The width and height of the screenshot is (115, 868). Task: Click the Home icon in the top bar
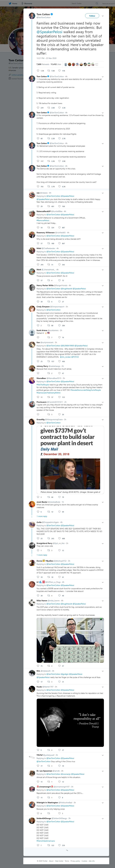(13, 3)
